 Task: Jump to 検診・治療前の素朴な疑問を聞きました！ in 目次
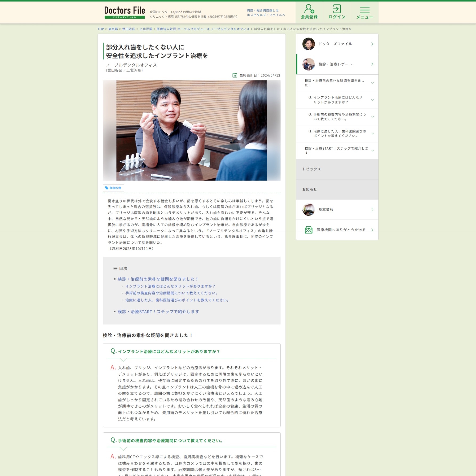tap(158, 279)
